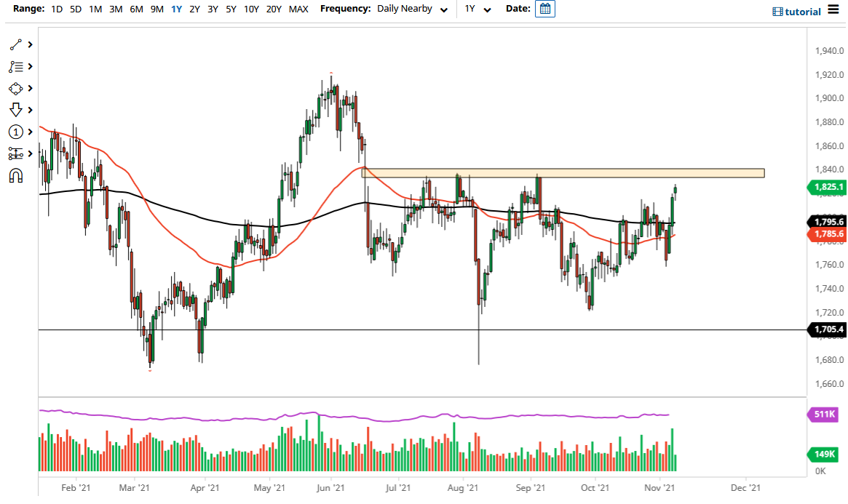Click the 1,900.0 price axis label
The width and height of the screenshot is (848, 504).
pyautogui.click(x=830, y=98)
